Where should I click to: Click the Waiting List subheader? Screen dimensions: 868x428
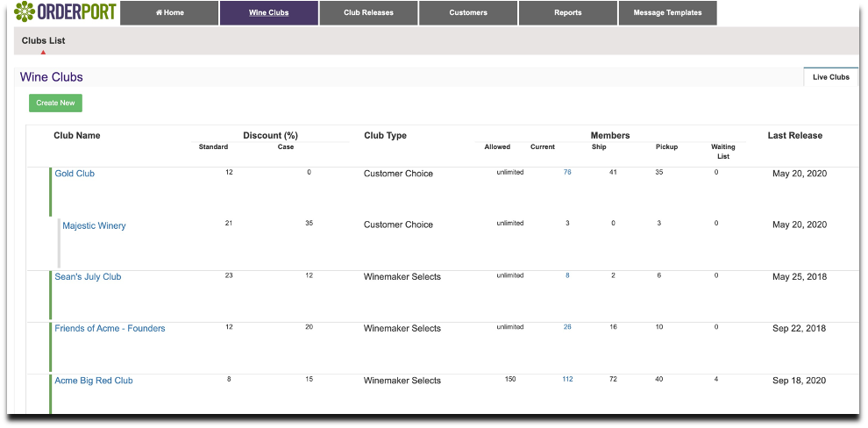[723, 152]
